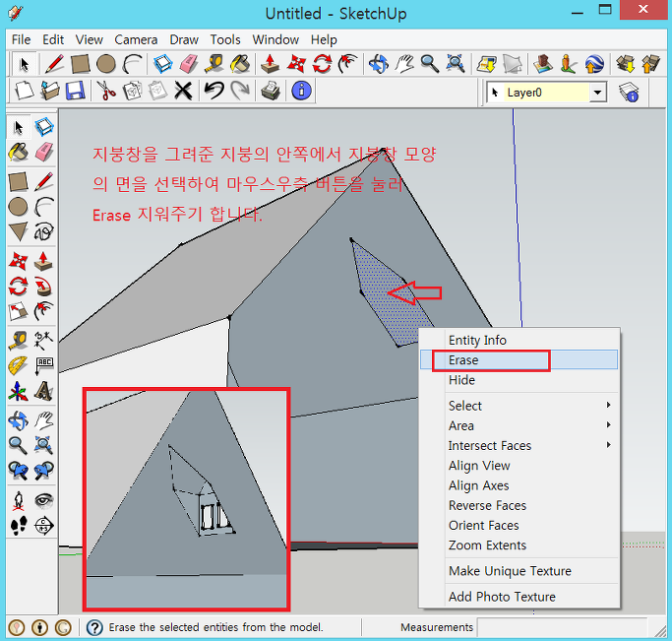Choose Erase from the context menu
The width and height of the screenshot is (672, 641).
coord(519,359)
